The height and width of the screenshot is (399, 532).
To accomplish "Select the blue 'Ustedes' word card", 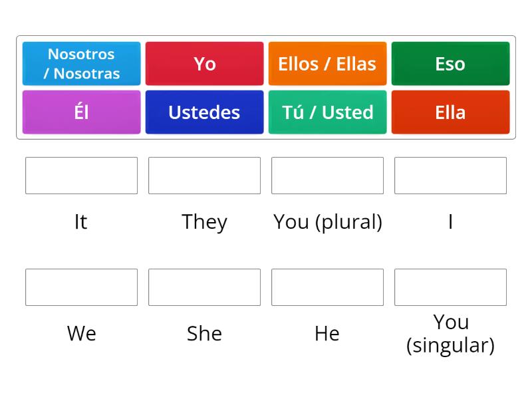I will [x=204, y=112].
